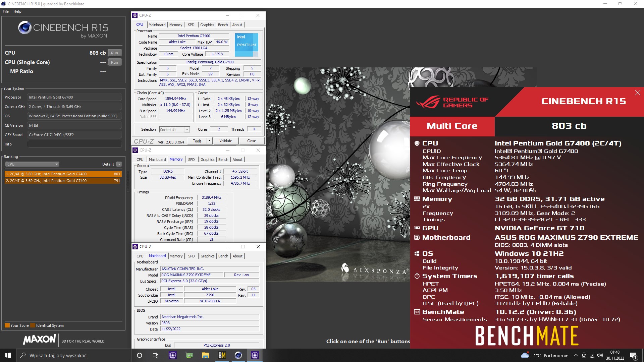The height and width of the screenshot is (362, 644).
Task: Open the Tools dropdown arrow in CPU-Z
Action: coord(210,141)
